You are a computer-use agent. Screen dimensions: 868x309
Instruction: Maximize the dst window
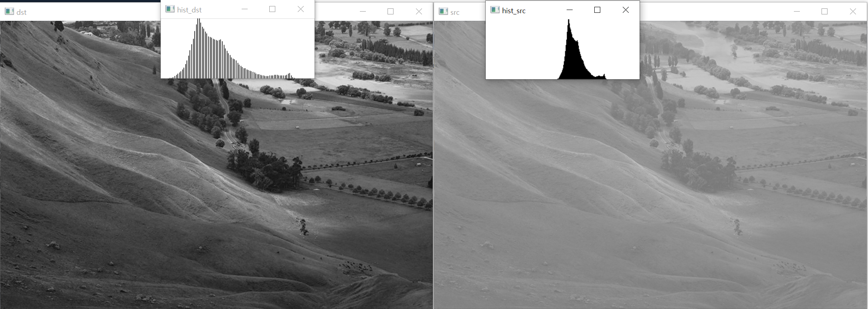[x=391, y=12]
